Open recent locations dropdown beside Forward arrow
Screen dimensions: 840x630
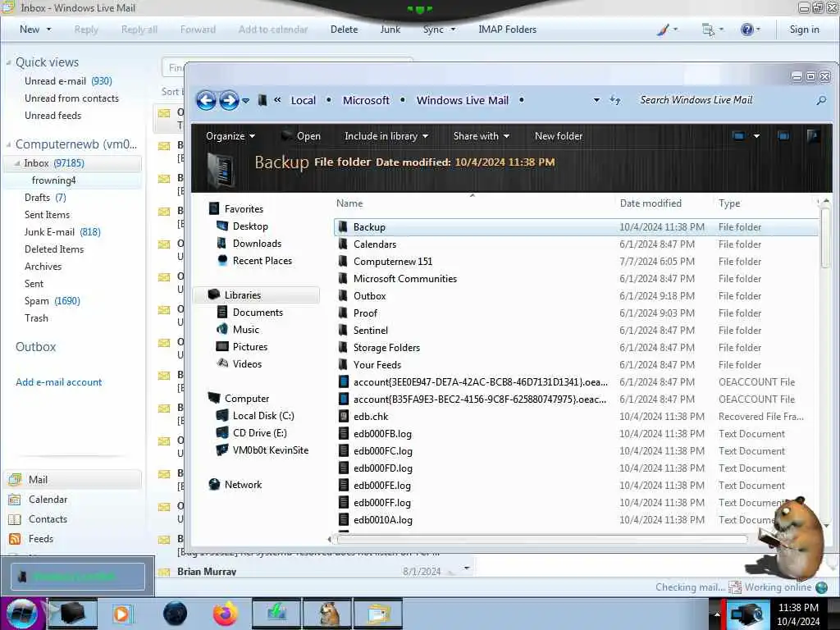245,101
